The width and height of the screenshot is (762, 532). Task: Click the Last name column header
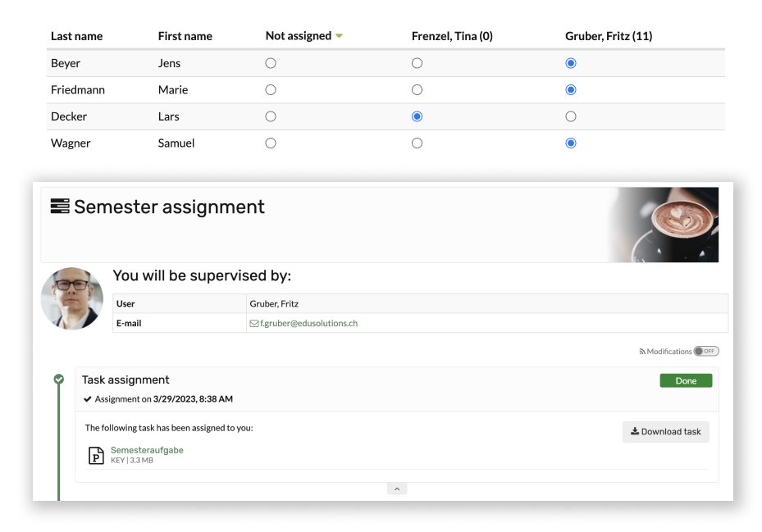77,36
